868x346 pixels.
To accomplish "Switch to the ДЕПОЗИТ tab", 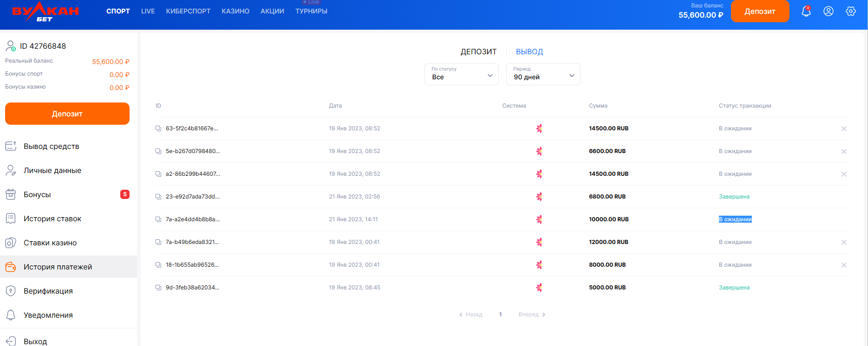I will (478, 52).
